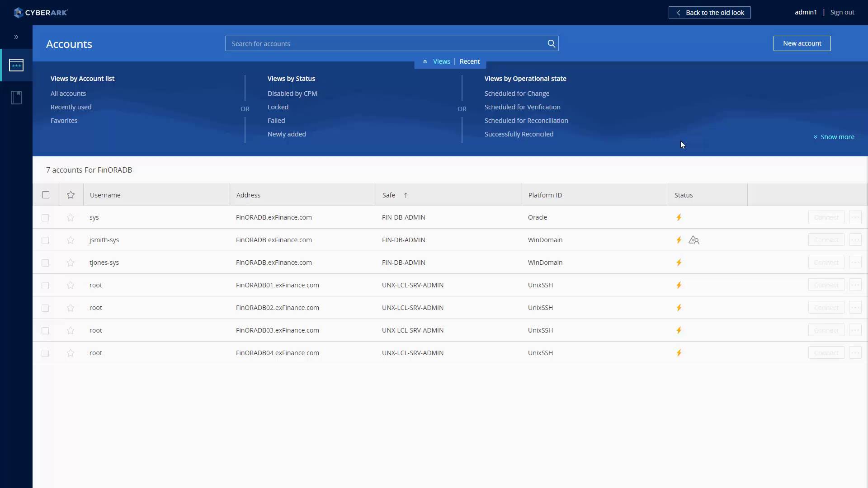Expand the left sidebar with double-chevron

16,37
